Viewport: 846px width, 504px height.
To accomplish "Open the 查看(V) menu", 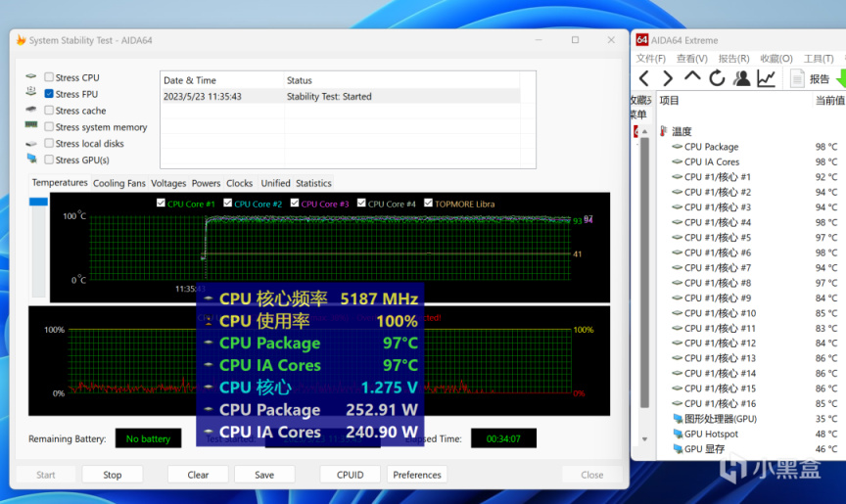I will pos(692,58).
